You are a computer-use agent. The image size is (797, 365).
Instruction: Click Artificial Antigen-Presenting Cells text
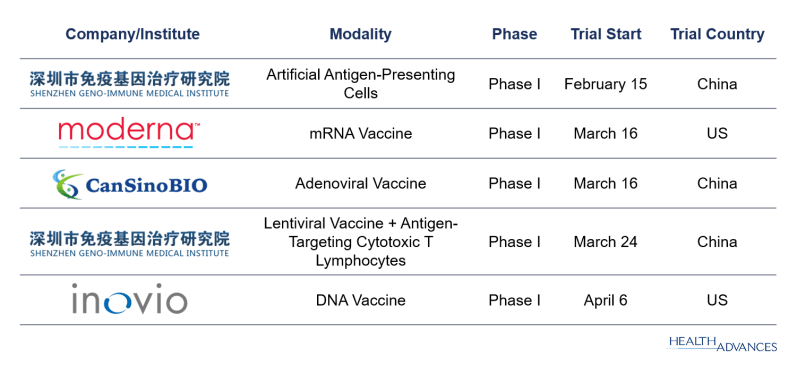pyautogui.click(x=360, y=84)
